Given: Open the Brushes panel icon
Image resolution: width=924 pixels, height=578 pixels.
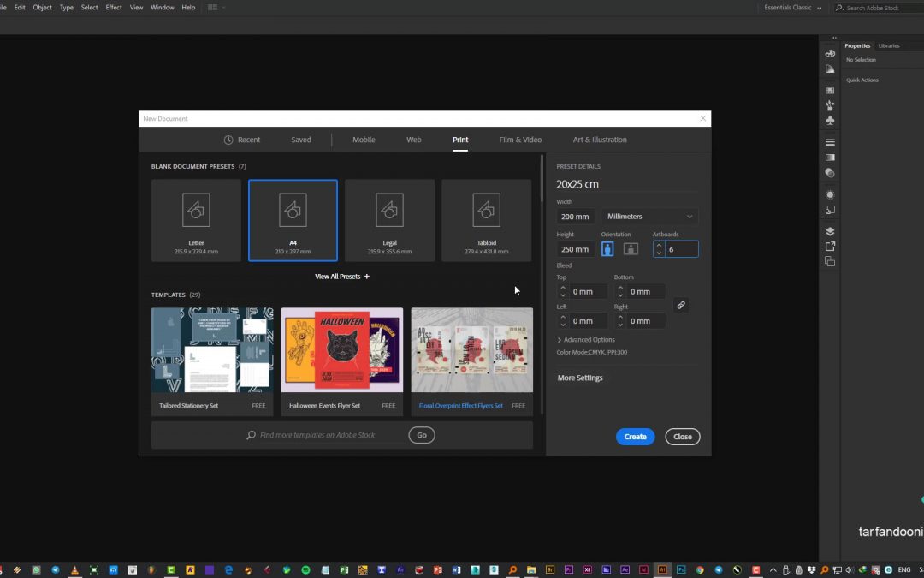Looking at the screenshot, I should 830,105.
